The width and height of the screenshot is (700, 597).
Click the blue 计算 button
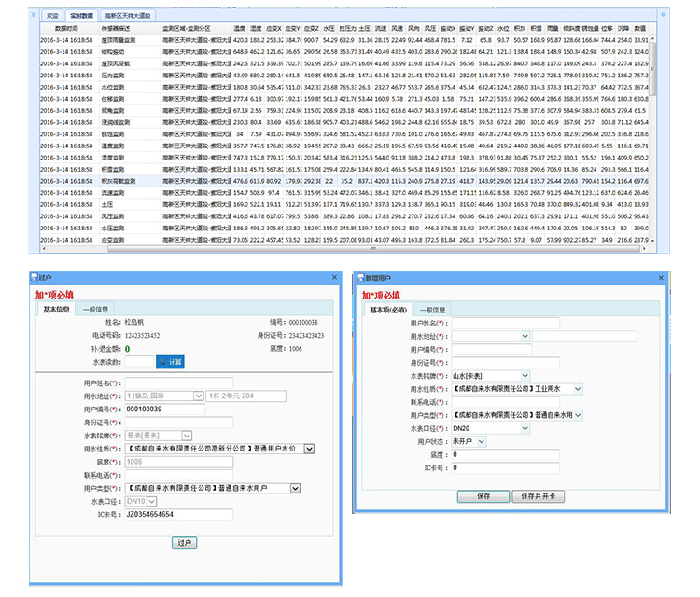pyautogui.click(x=170, y=362)
